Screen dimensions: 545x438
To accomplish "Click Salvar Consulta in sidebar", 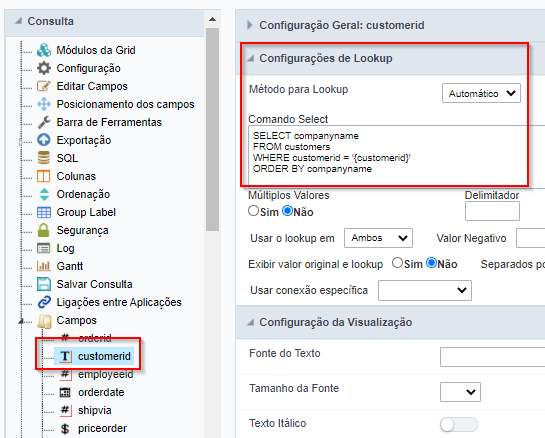I will 94,284.
